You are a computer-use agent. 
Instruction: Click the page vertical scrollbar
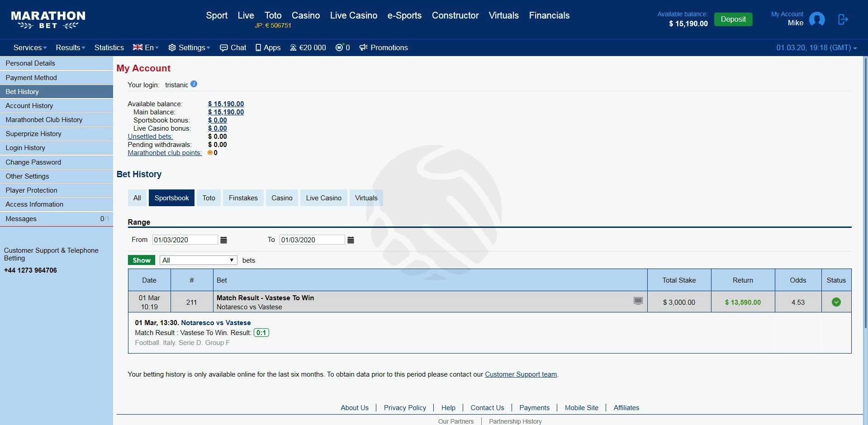(865, 192)
